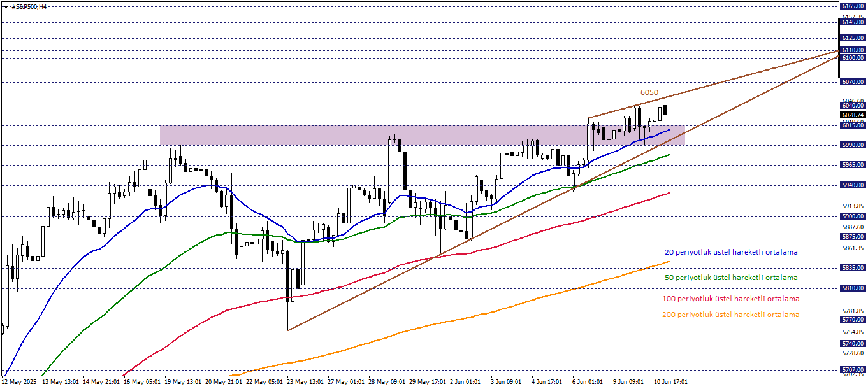The image size is (868, 389).
Task: Click the 5990.00 price level label
Action: [852, 145]
